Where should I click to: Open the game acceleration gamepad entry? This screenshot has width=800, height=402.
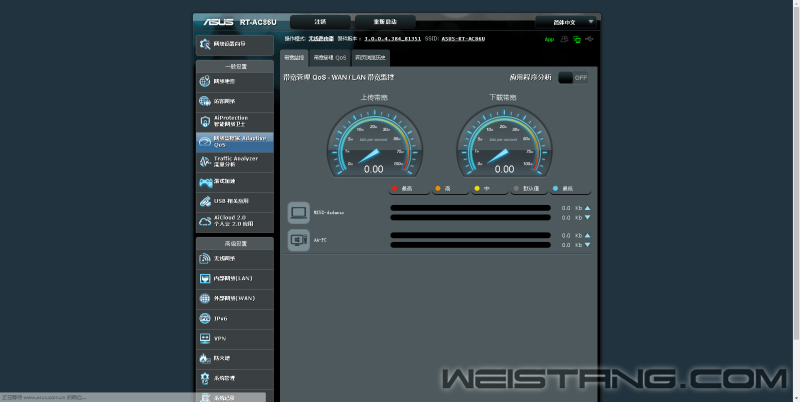[x=235, y=182]
